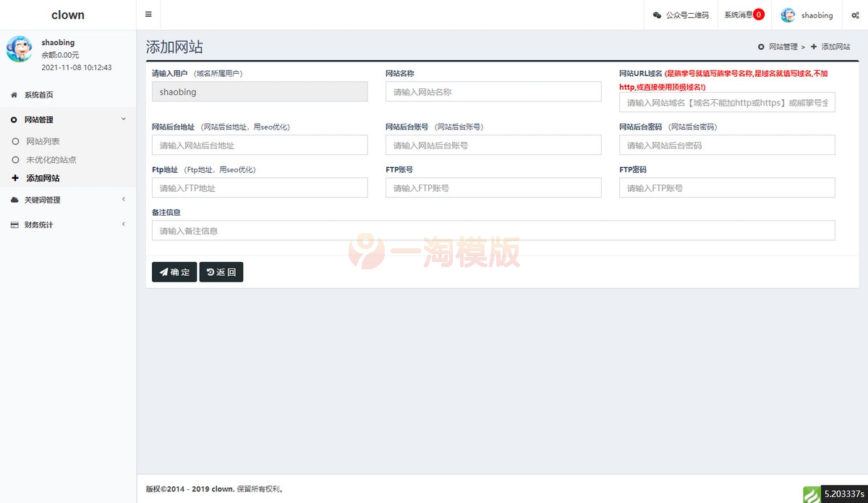The image size is (868, 503).
Task: Click the hamburger menu to collapse sidebar
Action: (148, 14)
